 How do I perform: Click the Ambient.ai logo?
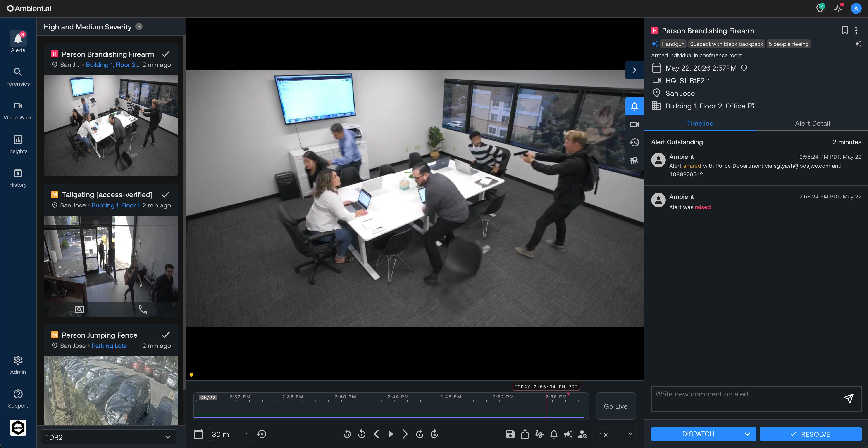point(29,8)
